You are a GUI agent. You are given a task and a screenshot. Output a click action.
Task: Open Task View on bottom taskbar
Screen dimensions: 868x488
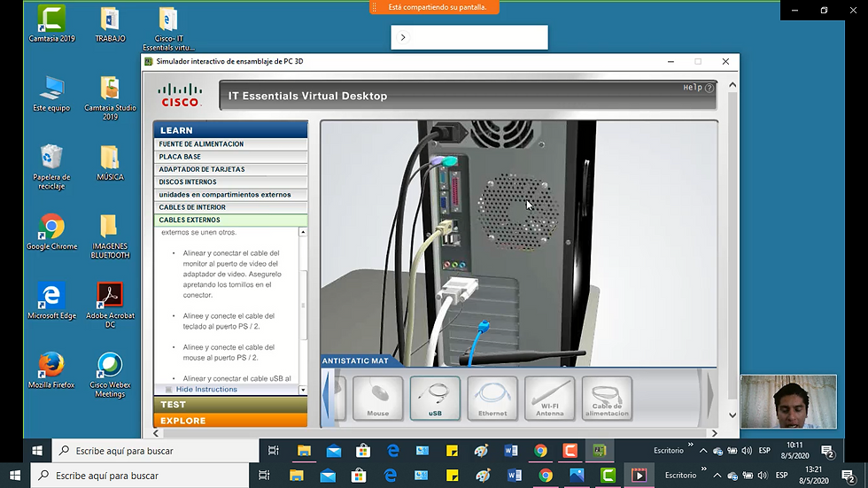point(264,476)
